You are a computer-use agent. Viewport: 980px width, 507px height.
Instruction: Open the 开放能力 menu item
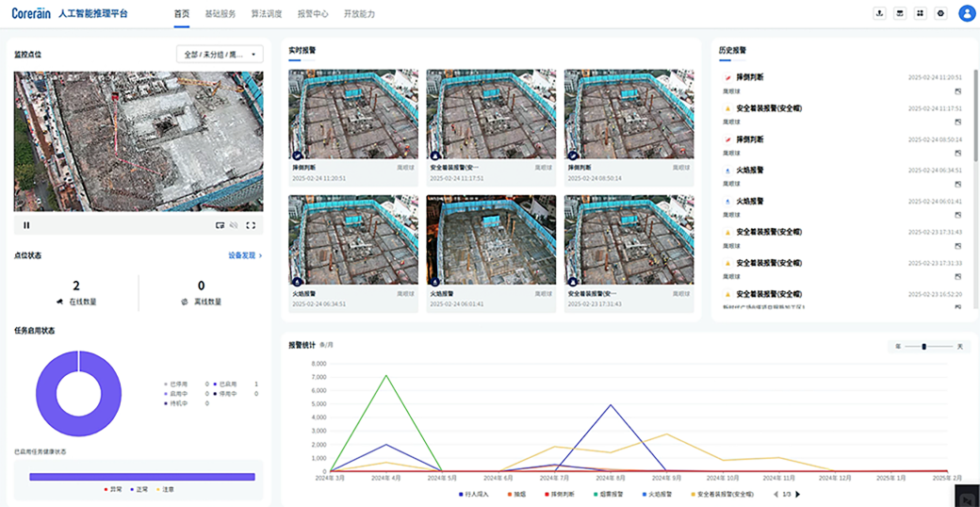pyautogui.click(x=359, y=14)
